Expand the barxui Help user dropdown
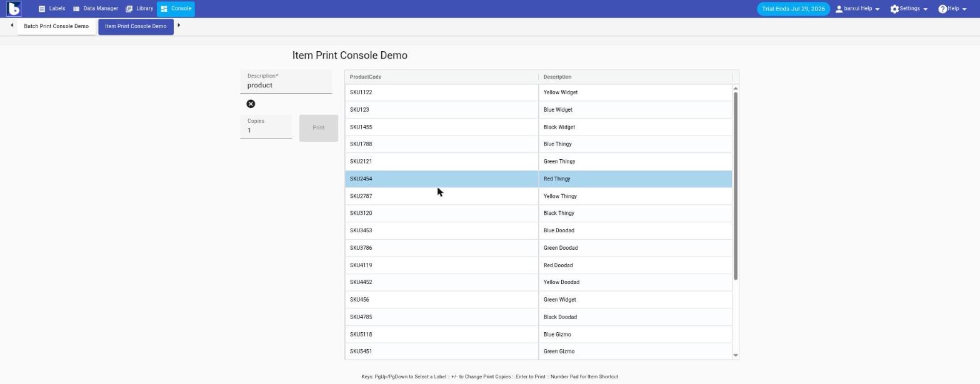 click(x=857, y=9)
